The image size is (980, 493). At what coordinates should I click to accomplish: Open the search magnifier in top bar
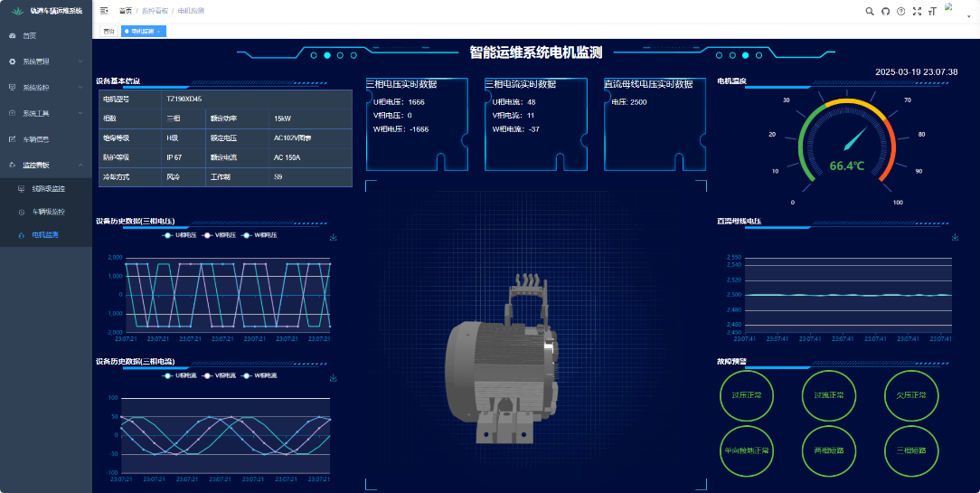(870, 11)
